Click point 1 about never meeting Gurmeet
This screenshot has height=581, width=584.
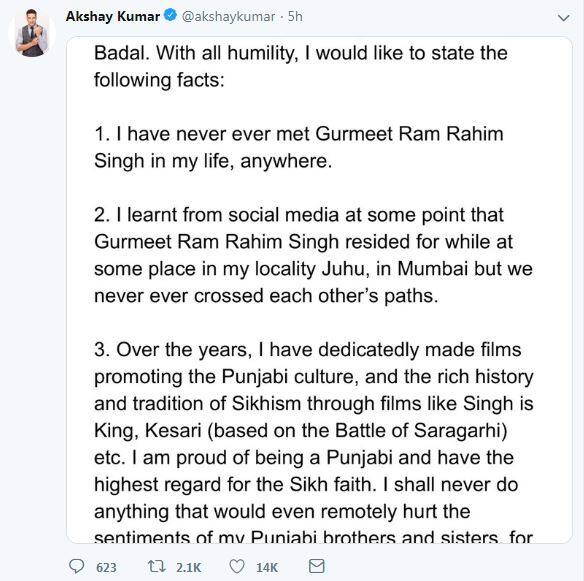(299, 147)
